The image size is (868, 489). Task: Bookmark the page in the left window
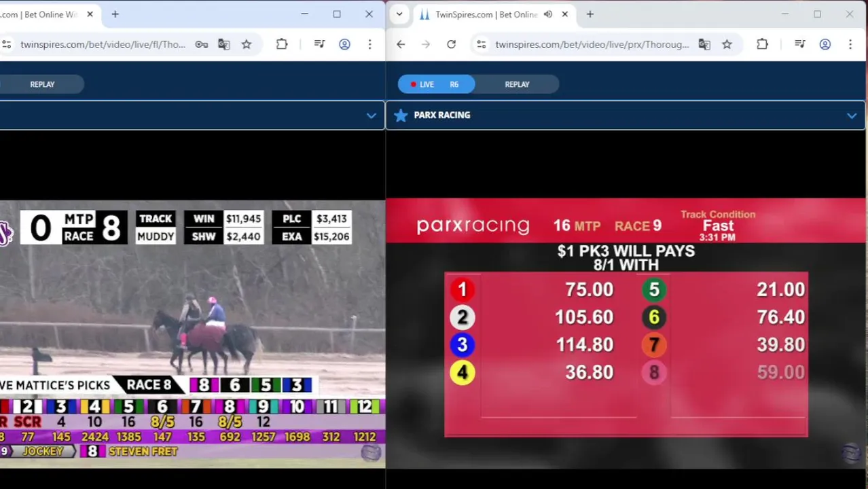pyautogui.click(x=247, y=44)
